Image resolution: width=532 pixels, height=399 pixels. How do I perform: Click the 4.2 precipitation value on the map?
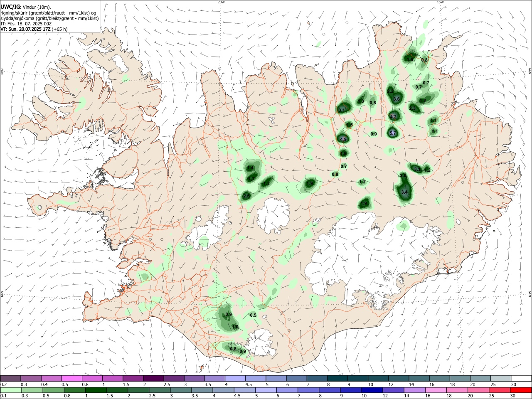(x=393, y=117)
